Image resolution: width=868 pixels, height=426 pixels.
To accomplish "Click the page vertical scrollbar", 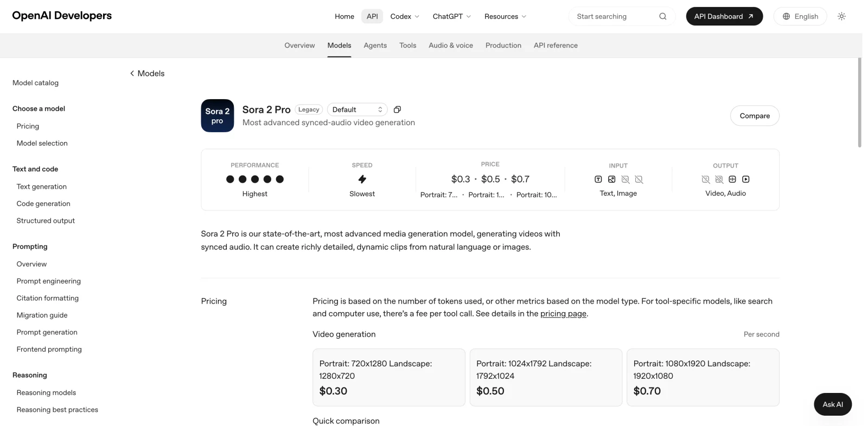I will [x=859, y=103].
